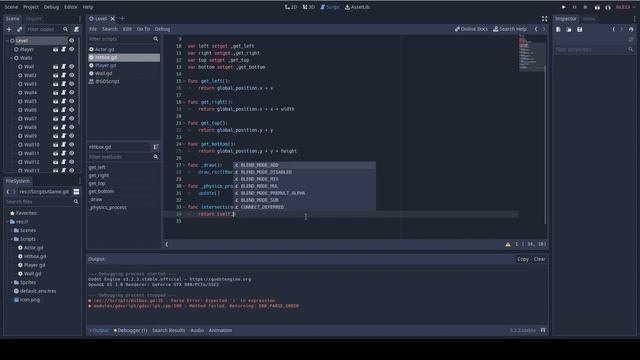Image resolution: width=640 pixels, height=360 pixels.
Task: Collapse the Walls node group
Action: point(11,58)
